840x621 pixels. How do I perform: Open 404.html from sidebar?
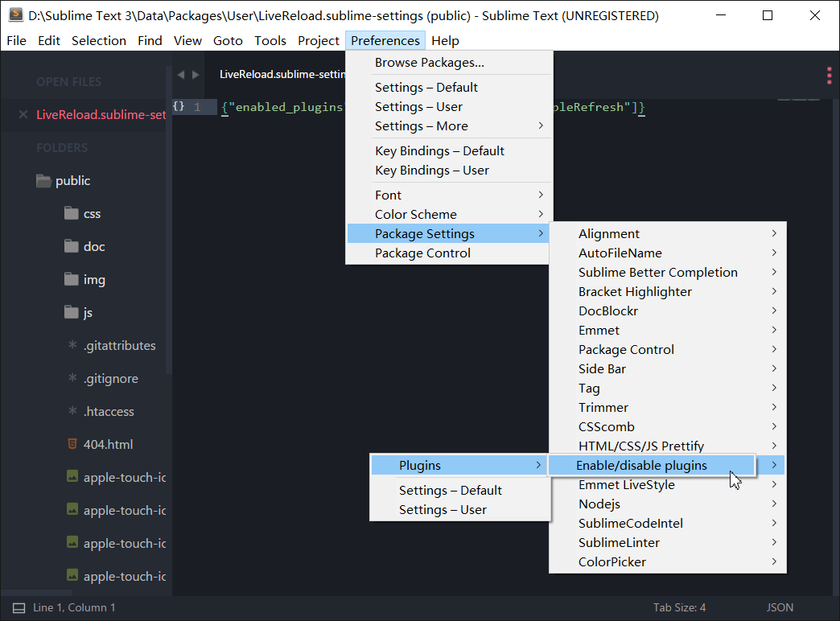[x=108, y=444]
